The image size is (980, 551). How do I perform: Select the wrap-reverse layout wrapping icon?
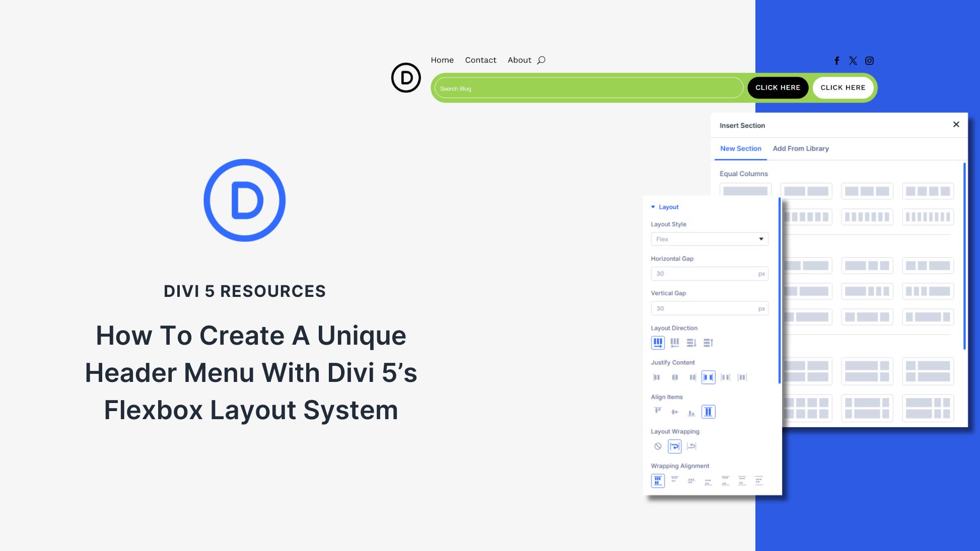[692, 446]
